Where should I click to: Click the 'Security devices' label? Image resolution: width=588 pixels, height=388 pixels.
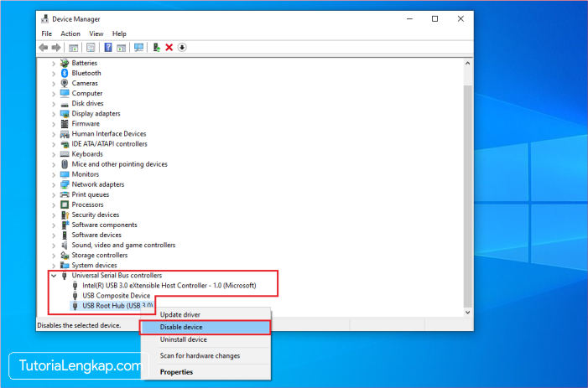(x=96, y=215)
